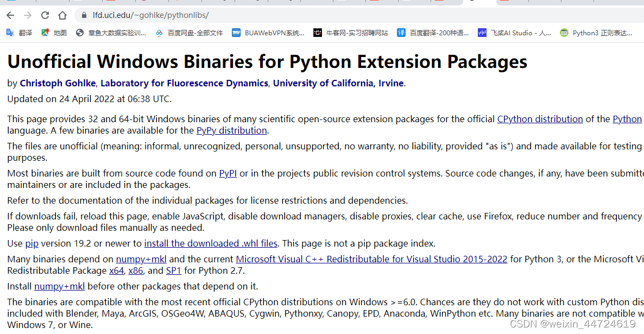
Task: Click numpy+mkl link after 'Many binaries depend on'
Action: (x=141, y=259)
